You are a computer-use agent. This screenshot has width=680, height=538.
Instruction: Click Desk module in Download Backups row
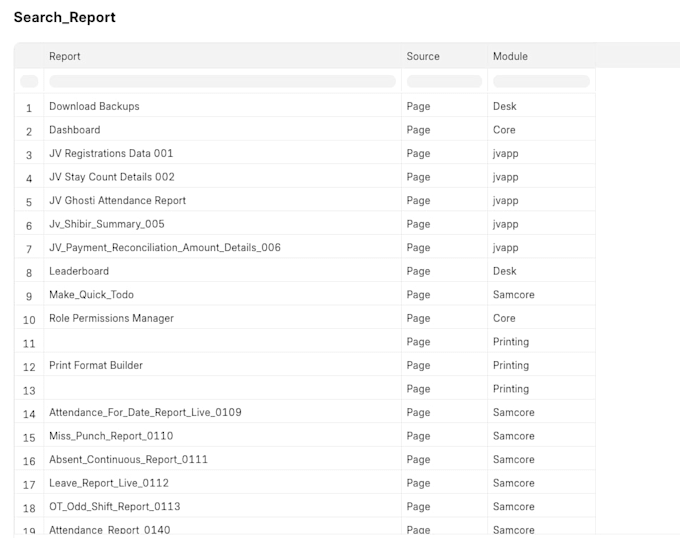pyautogui.click(x=504, y=106)
